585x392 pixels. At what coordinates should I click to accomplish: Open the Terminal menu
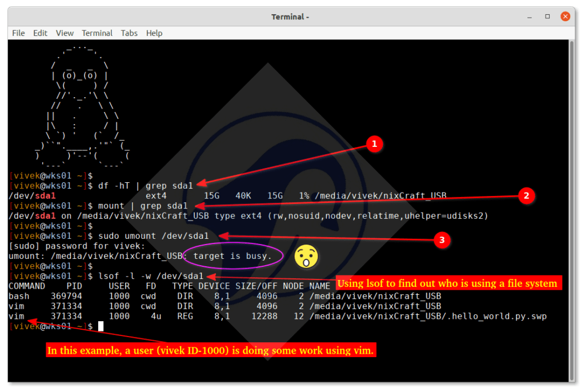point(97,33)
